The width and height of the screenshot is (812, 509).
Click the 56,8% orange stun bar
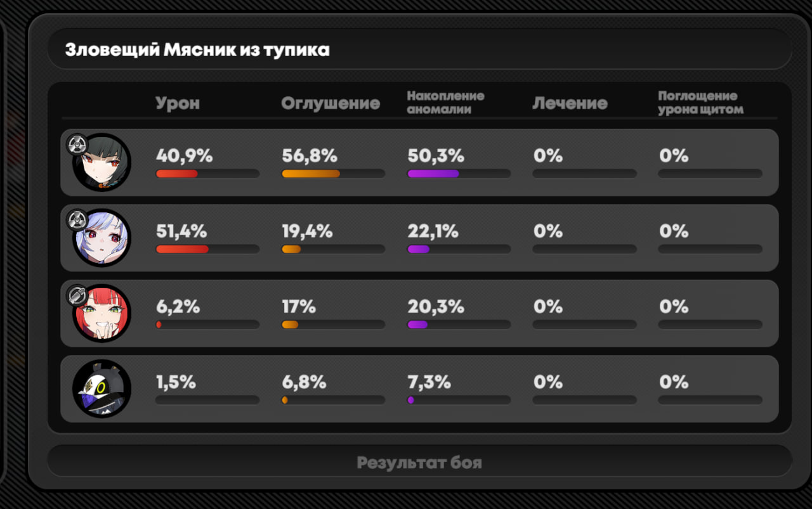coord(333,174)
